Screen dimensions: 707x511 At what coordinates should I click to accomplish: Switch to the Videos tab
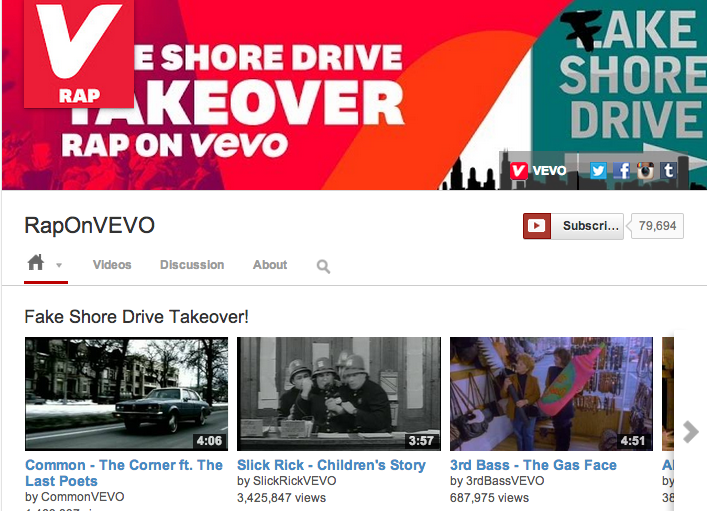click(x=112, y=265)
